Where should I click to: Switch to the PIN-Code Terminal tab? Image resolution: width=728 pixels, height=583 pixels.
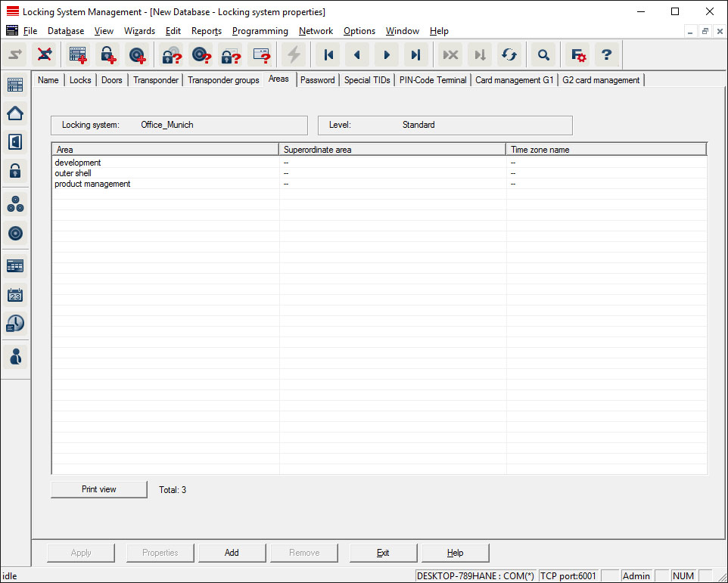[433, 80]
